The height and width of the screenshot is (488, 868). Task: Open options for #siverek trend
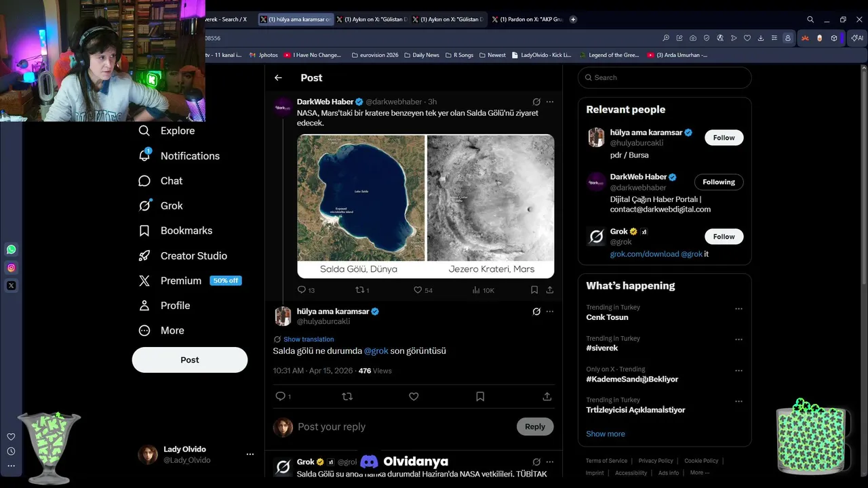click(738, 340)
